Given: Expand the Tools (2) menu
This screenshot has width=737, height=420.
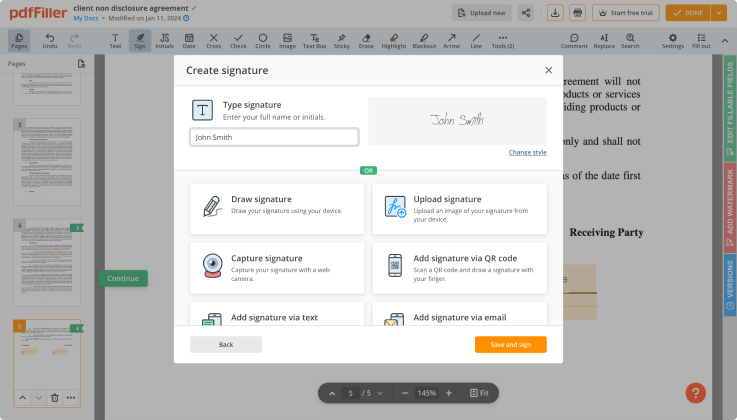Looking at the screenshot, I should [503, 40].
